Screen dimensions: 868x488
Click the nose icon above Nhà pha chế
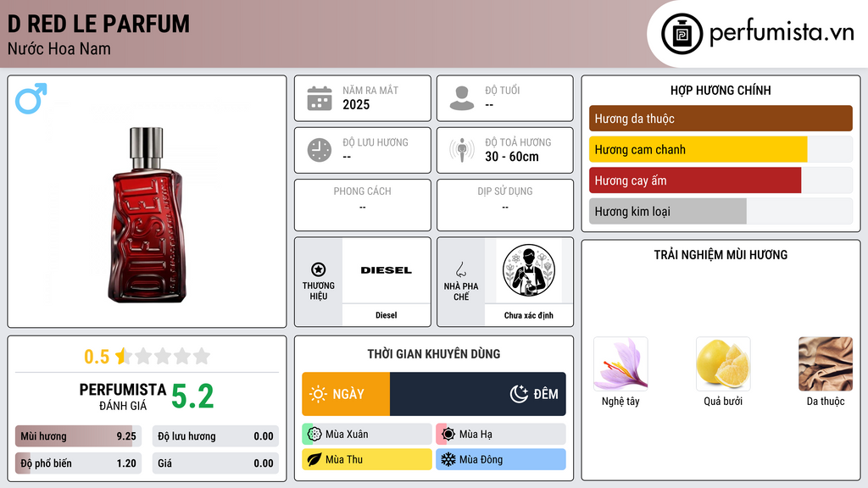pyautogui.click(x=460, y=269)
